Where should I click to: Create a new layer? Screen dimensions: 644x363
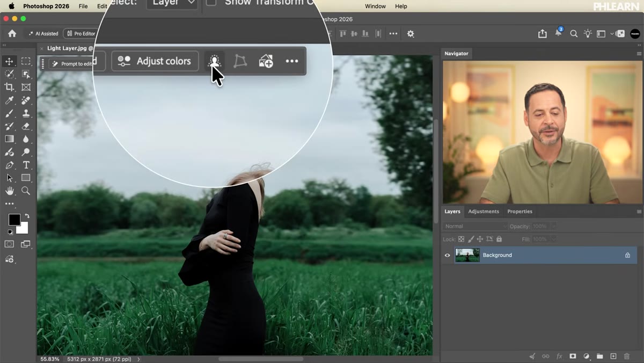click(x=613, y=356)
